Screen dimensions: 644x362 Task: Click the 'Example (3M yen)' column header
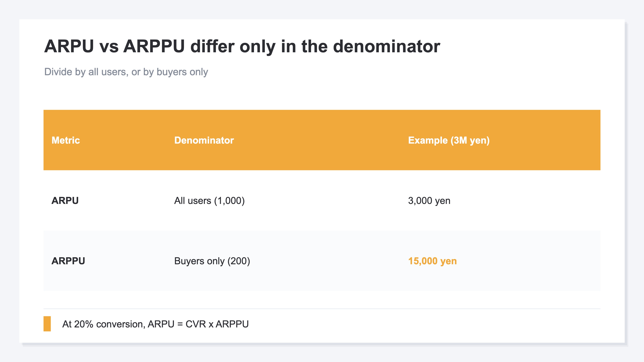[x=449, y=140]
